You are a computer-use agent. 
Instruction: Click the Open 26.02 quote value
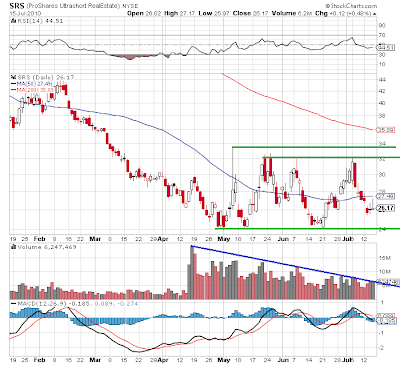pyautogui.click(x=144, y=13)
